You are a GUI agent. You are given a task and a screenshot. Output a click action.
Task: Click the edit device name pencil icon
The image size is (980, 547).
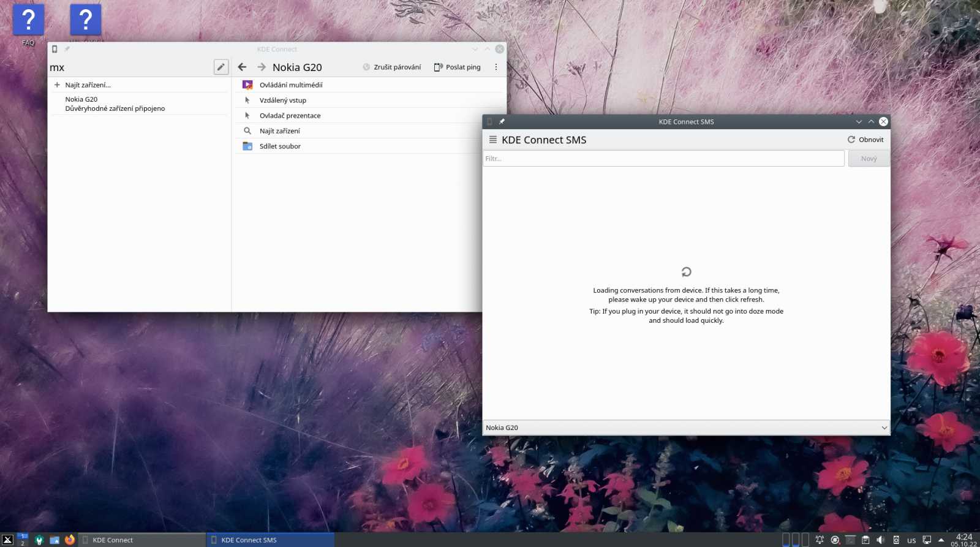[x=221, y=67]
